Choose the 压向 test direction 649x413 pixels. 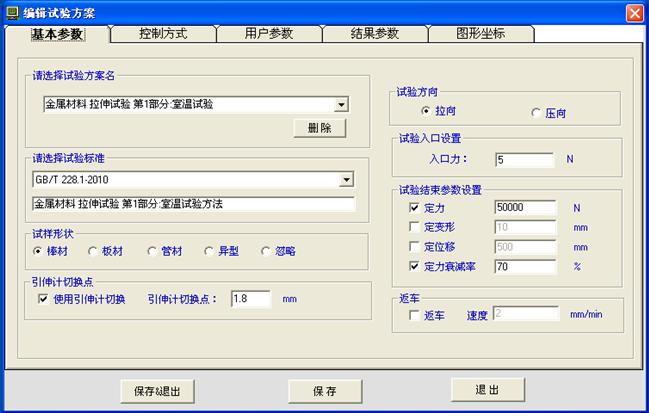tap(536, 112)
